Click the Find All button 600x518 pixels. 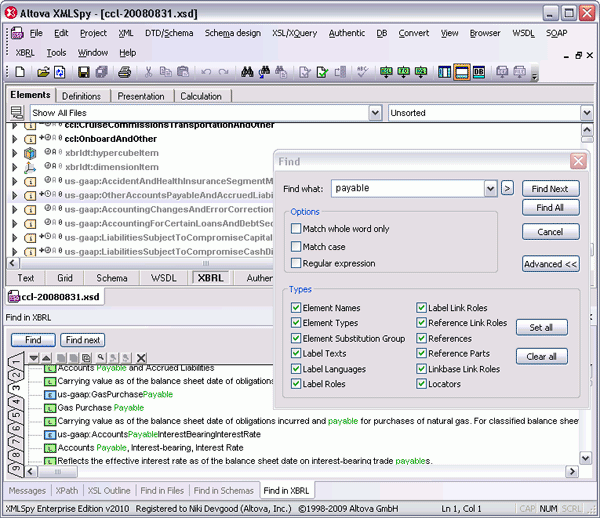pos(550,208)
